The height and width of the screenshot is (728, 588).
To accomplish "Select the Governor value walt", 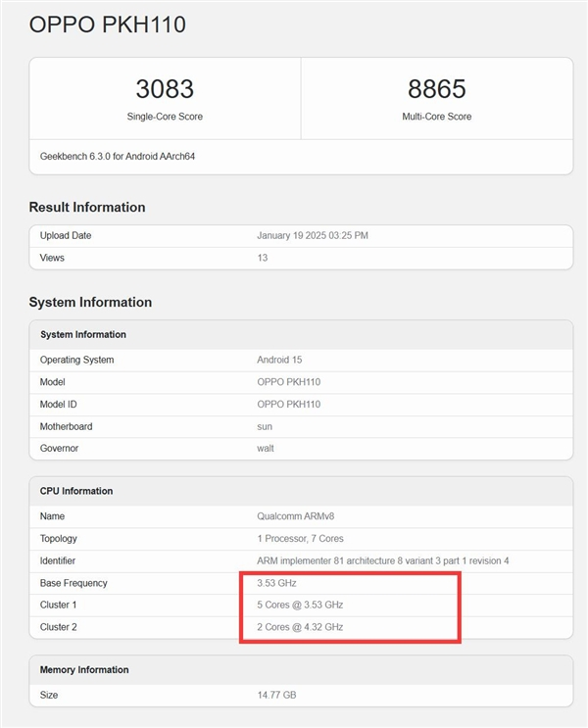I will [x=266, y=448].
